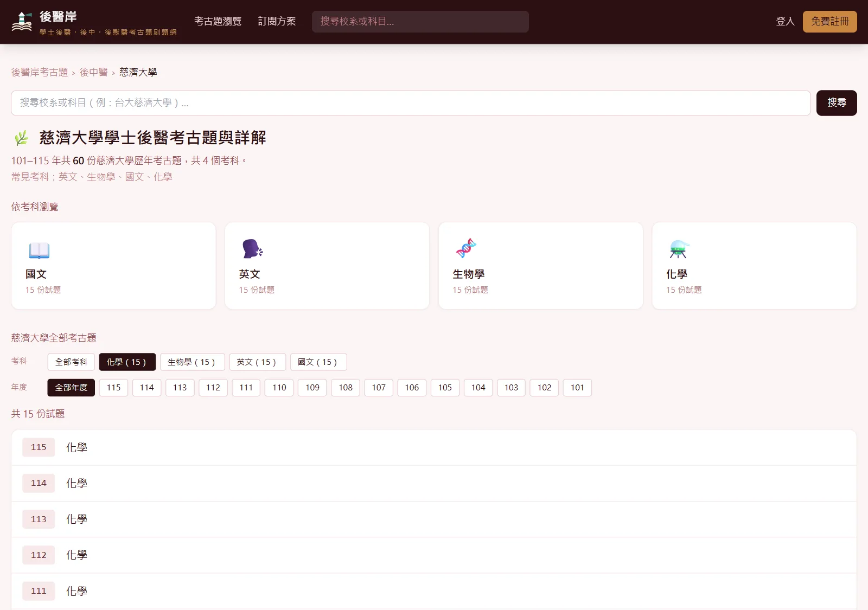
Task: Open the 115 化學 exam row
Action: click(434, 447)
